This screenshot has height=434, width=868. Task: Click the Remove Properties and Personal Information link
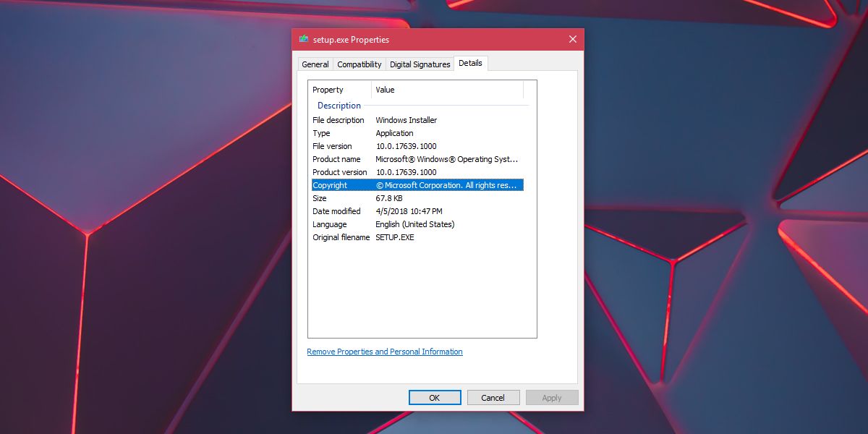[x=385, y=352]
